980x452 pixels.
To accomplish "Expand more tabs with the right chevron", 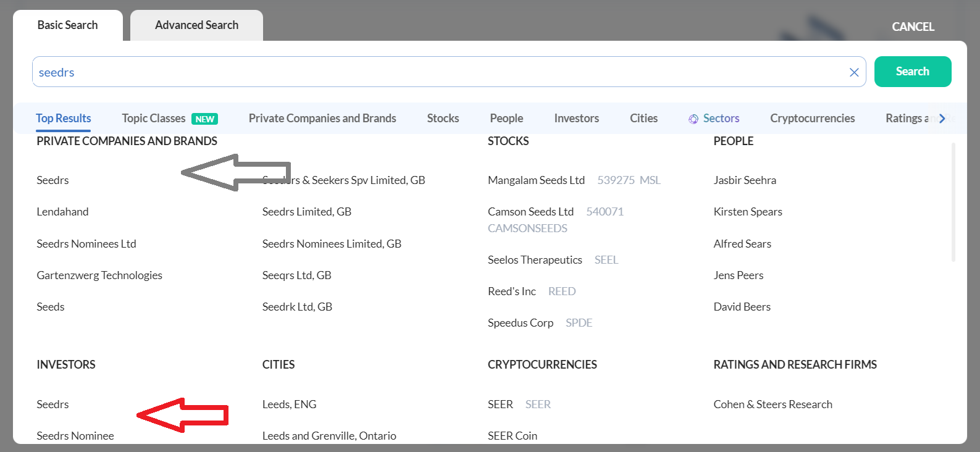I will click(x=942, y=118).
